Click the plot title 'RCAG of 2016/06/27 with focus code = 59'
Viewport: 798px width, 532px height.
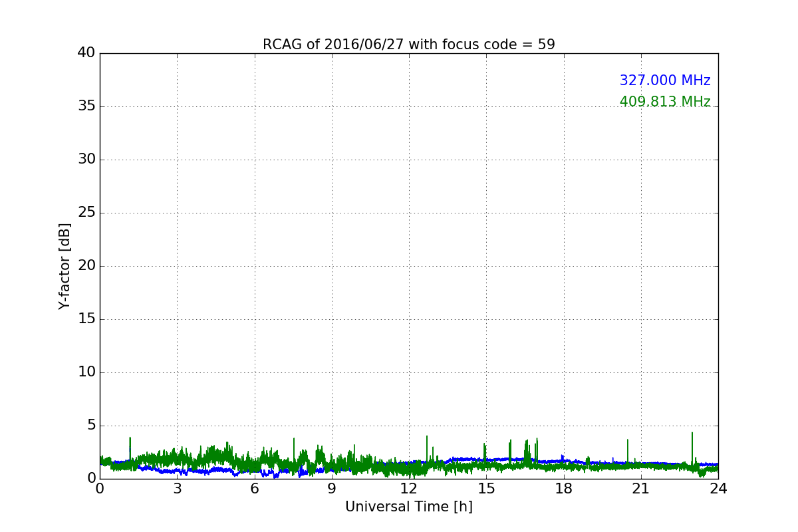coord(409,45)
